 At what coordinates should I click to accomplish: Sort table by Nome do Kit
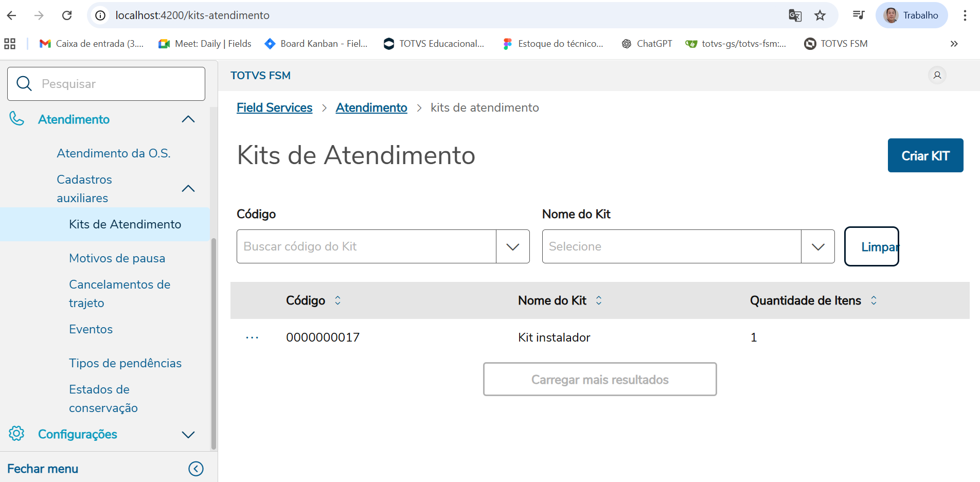(x=599, y=300)
